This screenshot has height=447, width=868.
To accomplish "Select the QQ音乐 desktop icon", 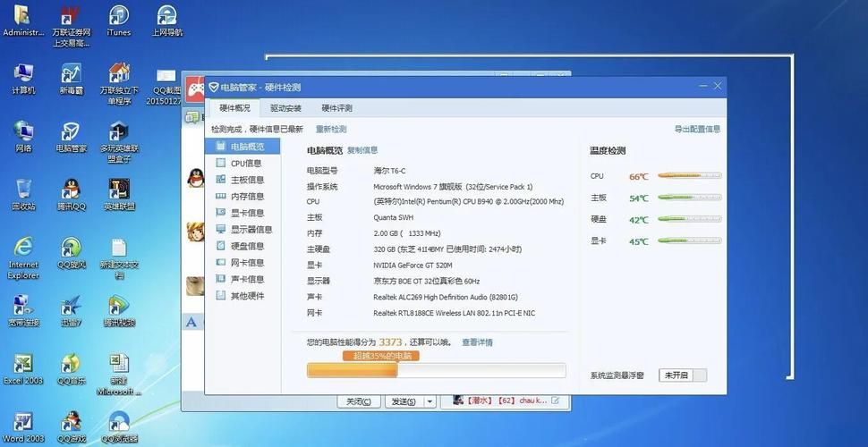I will click(71, 369).
